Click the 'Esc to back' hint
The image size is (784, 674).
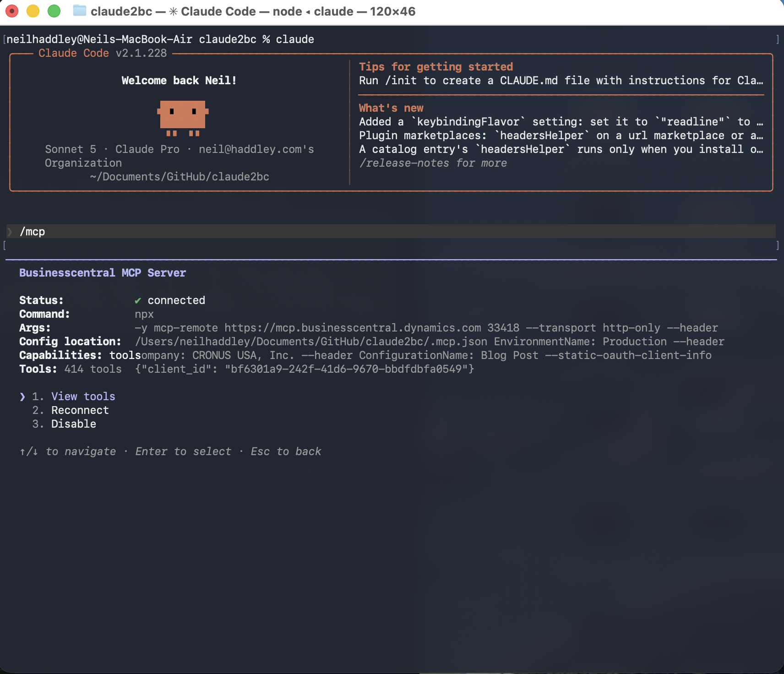286,451
